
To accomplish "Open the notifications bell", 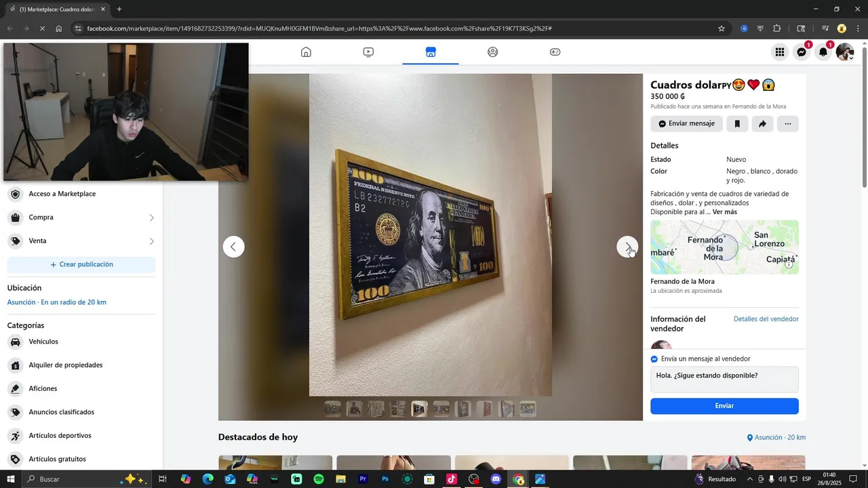I will point(823,52).
